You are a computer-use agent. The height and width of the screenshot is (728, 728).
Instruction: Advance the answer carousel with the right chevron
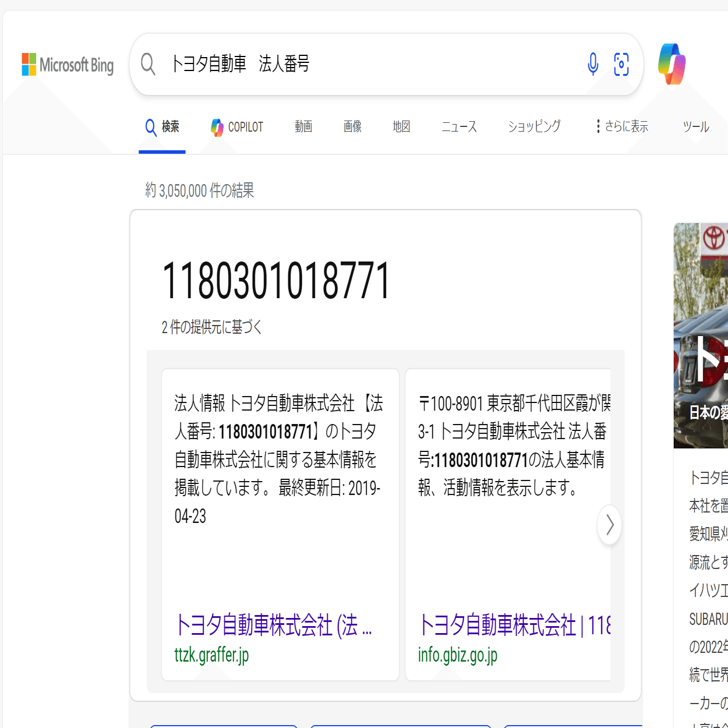(x=609, y=525)
